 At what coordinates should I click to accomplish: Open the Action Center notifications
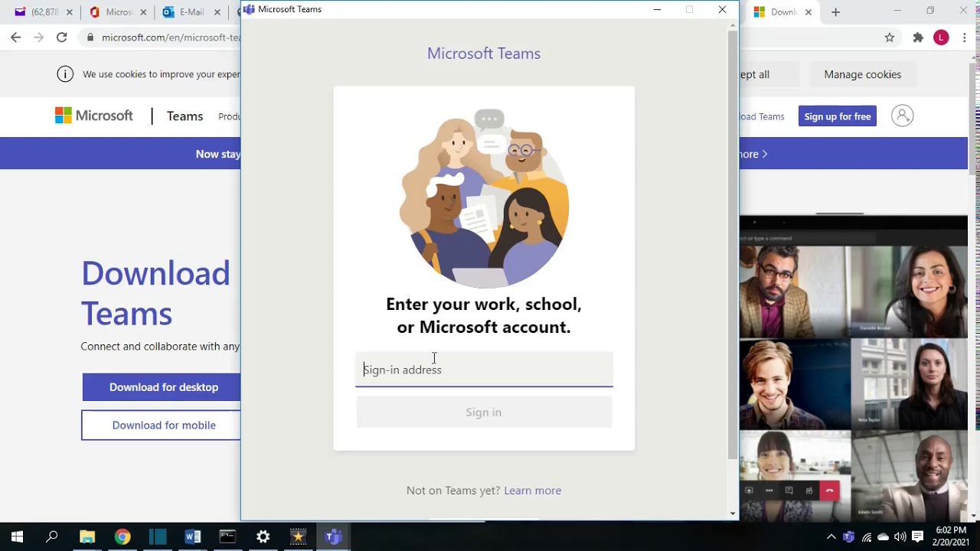tap(918, 537)
